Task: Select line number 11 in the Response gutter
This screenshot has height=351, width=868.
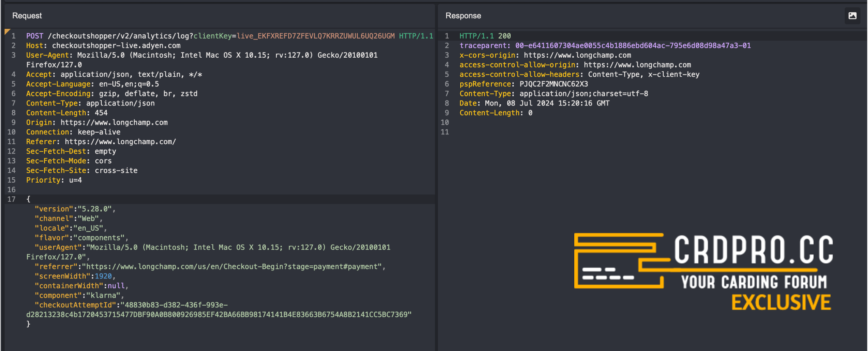Action: click(x=445, y=132)
